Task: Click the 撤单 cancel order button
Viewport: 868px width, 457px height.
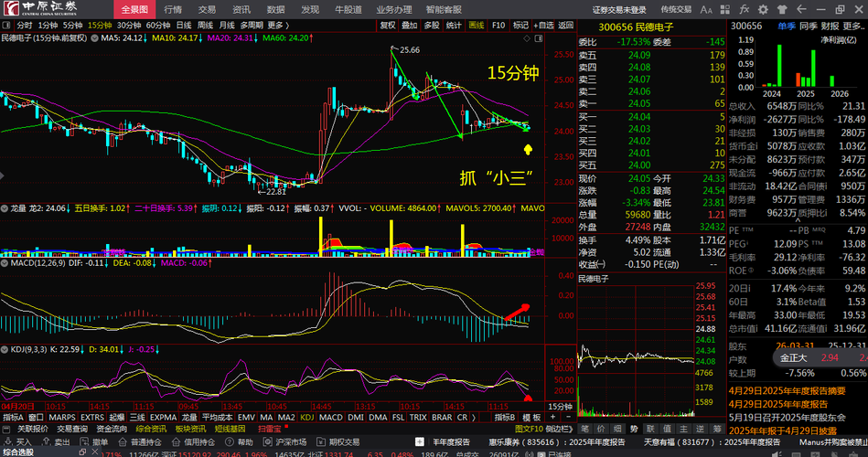Action: (x=94, y=442)
